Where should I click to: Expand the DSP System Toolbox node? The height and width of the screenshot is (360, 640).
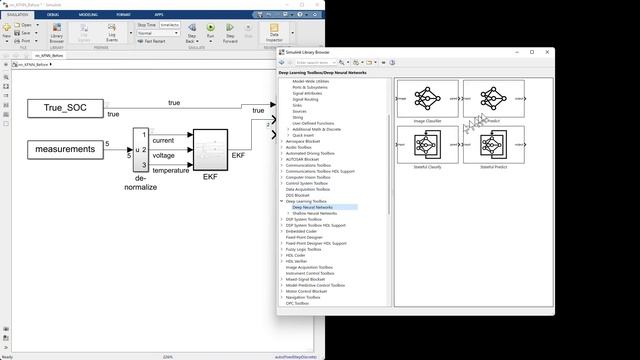tap(282, 219)
